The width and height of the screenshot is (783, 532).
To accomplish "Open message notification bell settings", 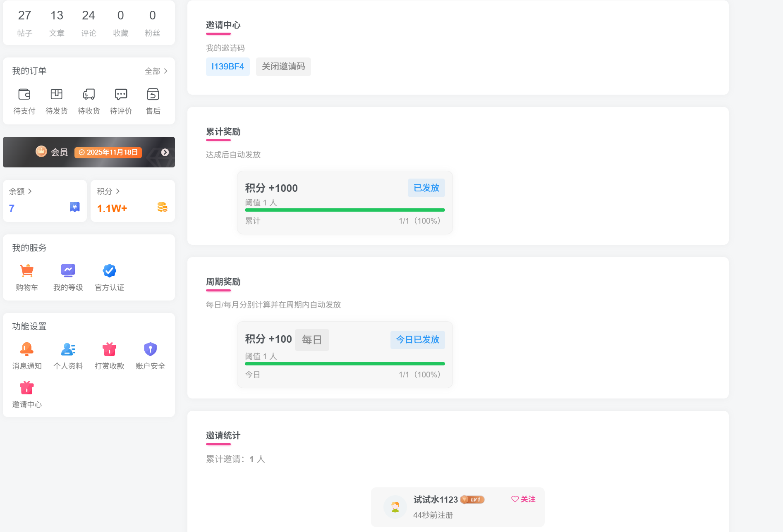I will coord(27,349).
